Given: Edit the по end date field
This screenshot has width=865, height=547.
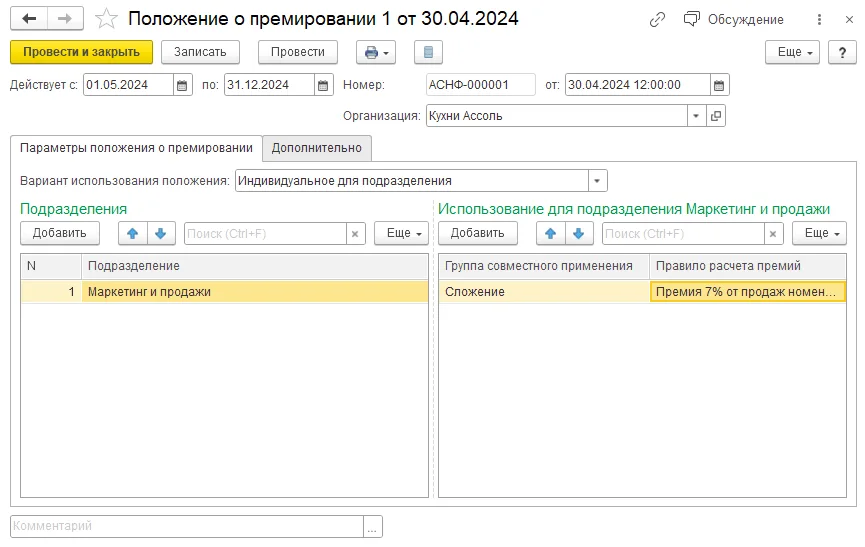Looking at the screenshot, I should (x=269, y=85).
